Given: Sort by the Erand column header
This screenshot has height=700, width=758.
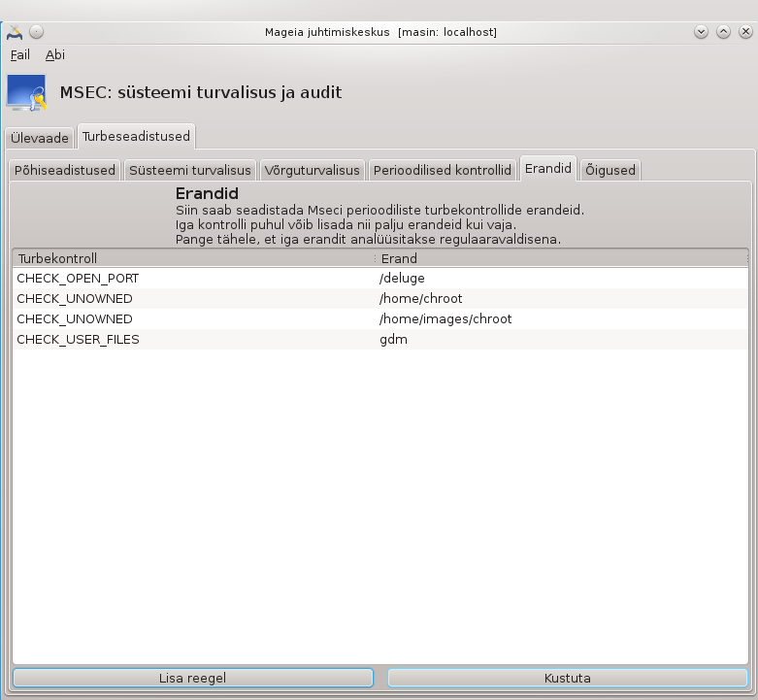Looking at the screenshot, I should (x=562, y=258).
